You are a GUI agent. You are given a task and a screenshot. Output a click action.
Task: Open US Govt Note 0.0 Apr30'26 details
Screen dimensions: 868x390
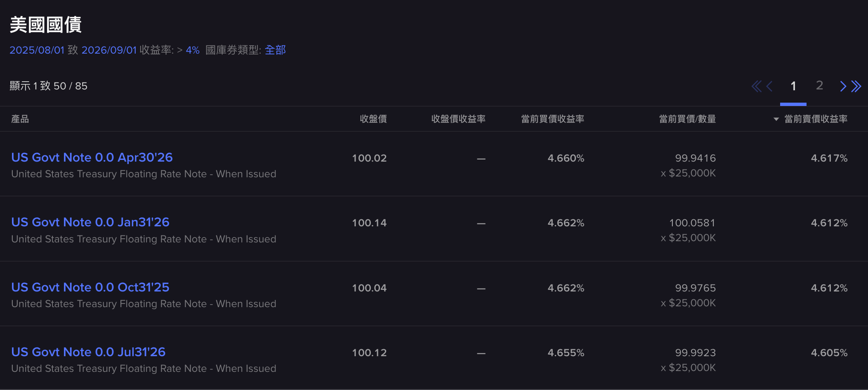point(92,157)
